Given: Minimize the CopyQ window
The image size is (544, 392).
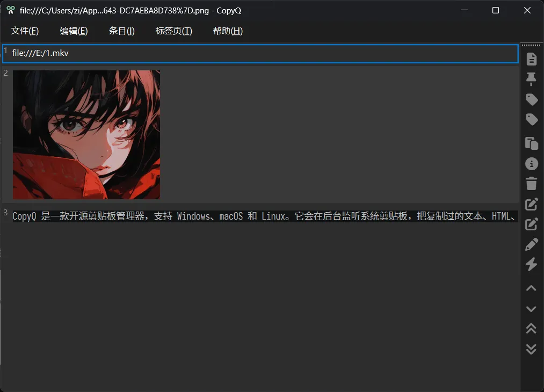Looking at the screenshot, I should [x=465, y=10].
